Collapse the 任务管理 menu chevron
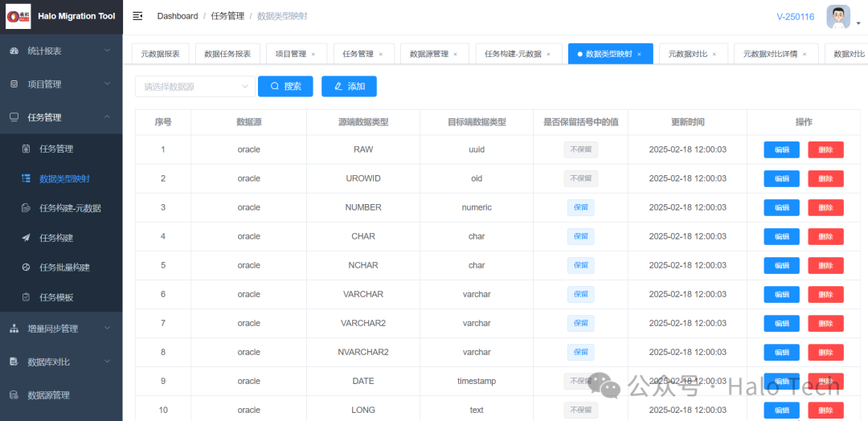The width and height of the screenshot is (868, 421). pos(108,117)
